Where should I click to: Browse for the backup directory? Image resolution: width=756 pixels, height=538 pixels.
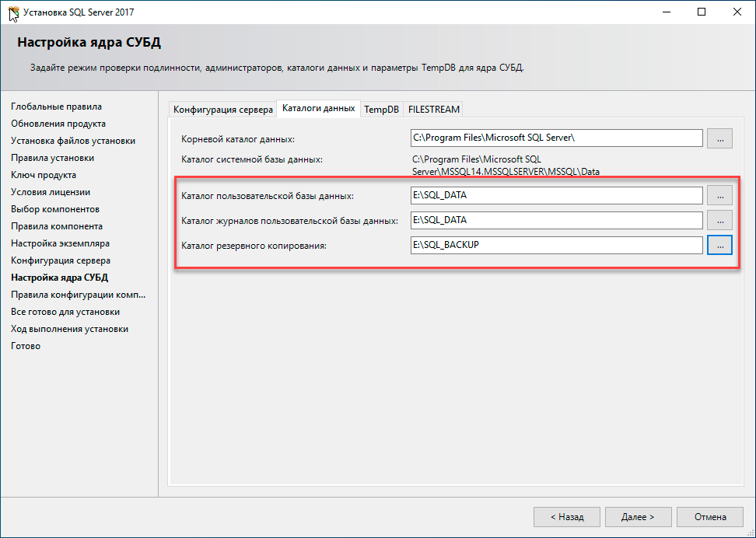719,245
